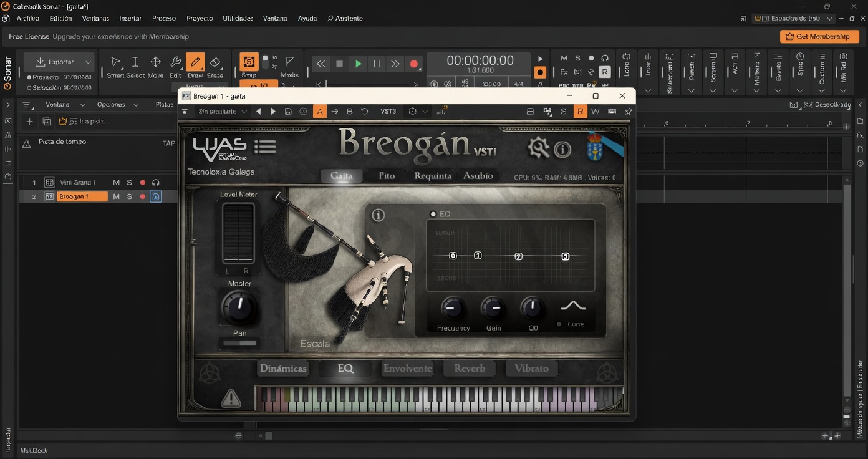The width and height of the screenshot is (868, 459).
Task: Select the Erase tool
Action: click(215, 63)
